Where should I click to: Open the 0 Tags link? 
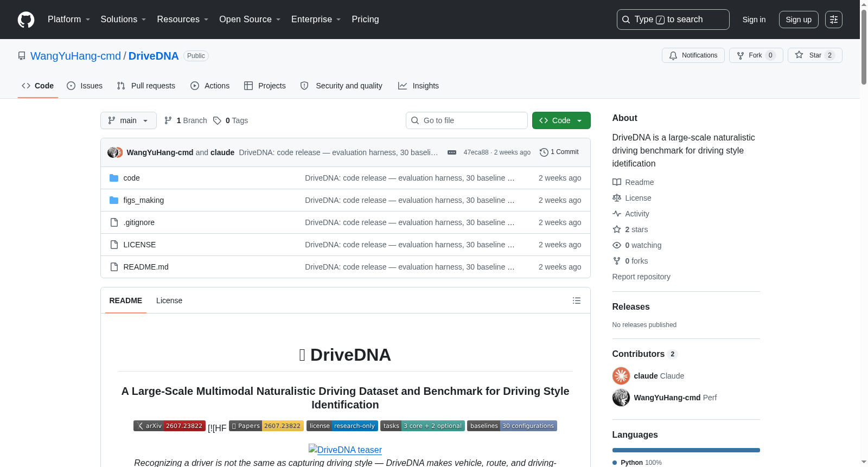(x=231, y=120)
